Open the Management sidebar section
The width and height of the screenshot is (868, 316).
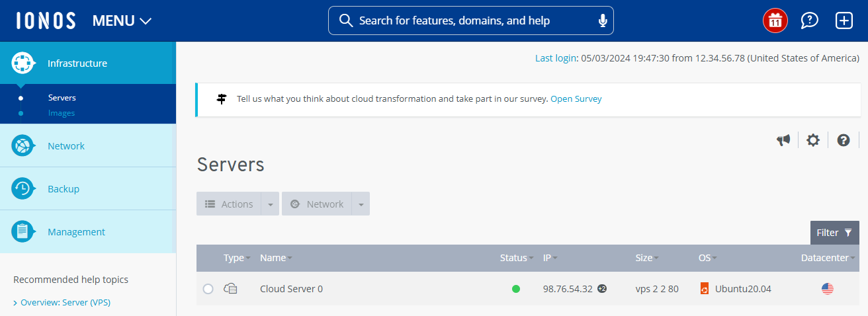point(76,232)
